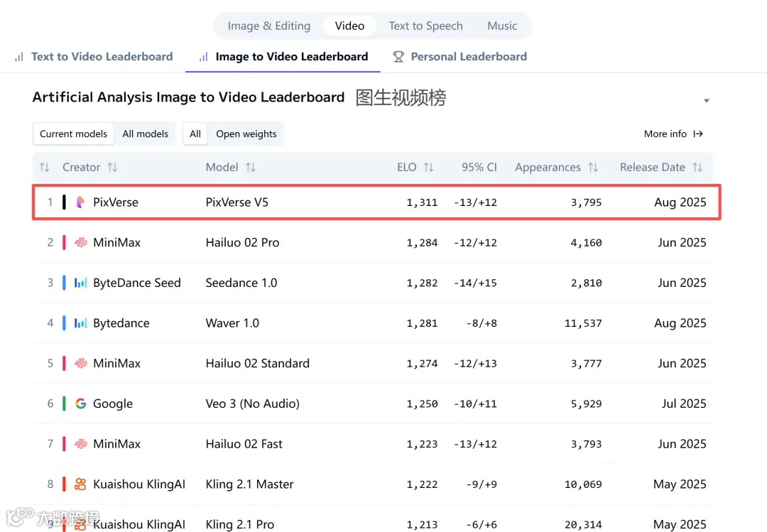Switch to Image & Editing category

[268, 26]
